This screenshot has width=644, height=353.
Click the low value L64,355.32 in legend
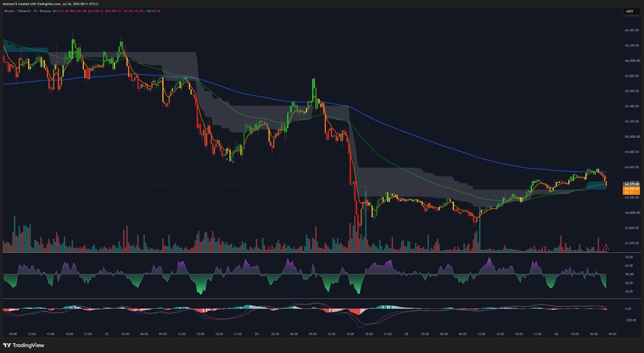96,11
